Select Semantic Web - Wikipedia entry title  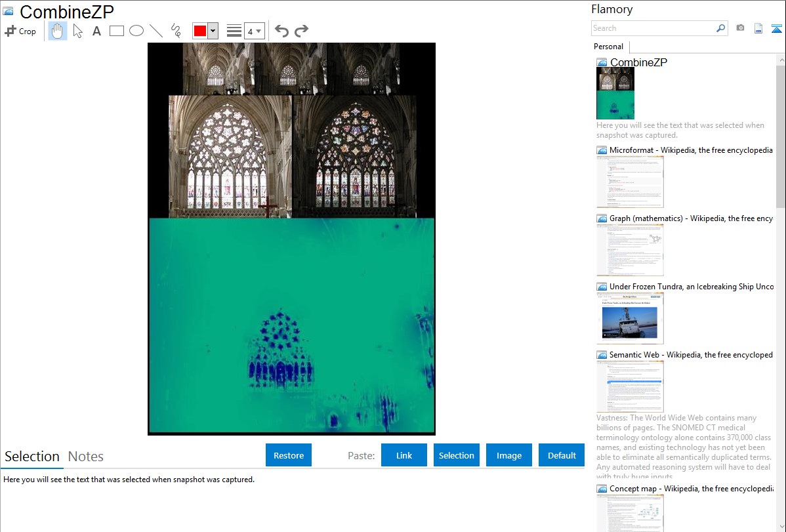691,354
